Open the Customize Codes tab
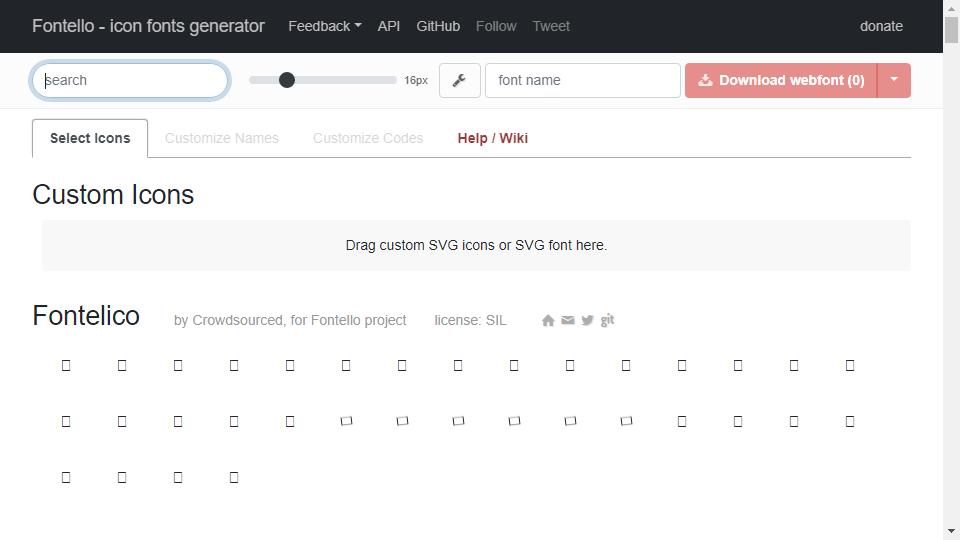This screenshot has height=540, width=960. 368,138
